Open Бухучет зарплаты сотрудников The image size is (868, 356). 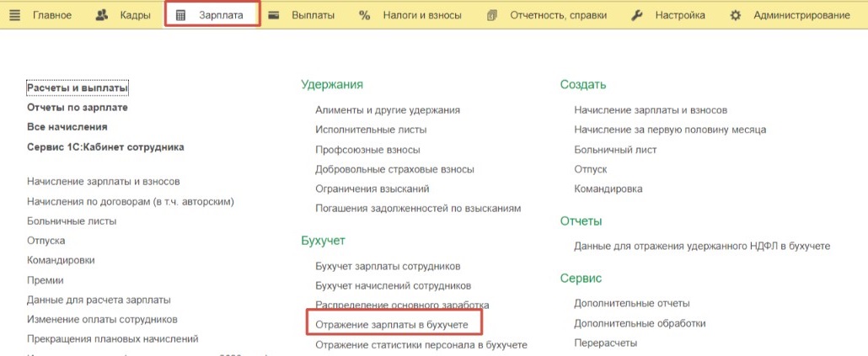[x=388, y=266]
